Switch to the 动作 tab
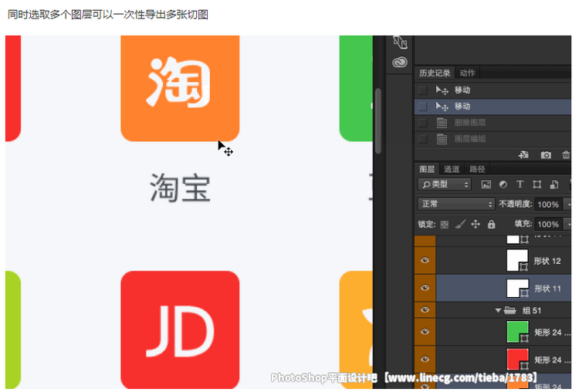Viewport: 579px width, 392px height. [x=467, y=73]
